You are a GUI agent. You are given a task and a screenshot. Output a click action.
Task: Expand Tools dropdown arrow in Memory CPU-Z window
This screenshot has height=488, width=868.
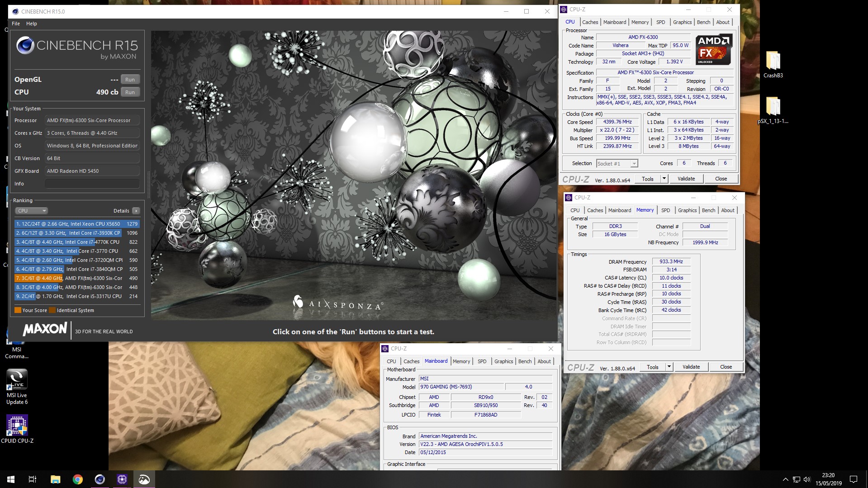click(669, 367)
